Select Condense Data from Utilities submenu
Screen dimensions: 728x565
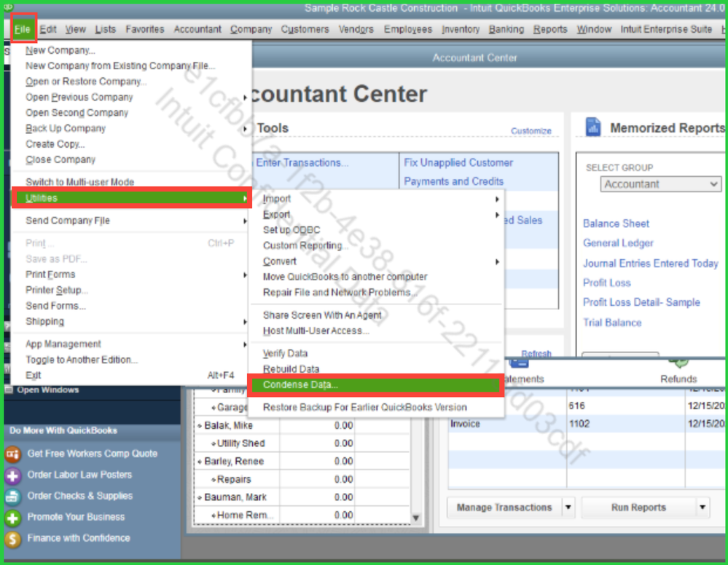point(375,385)
